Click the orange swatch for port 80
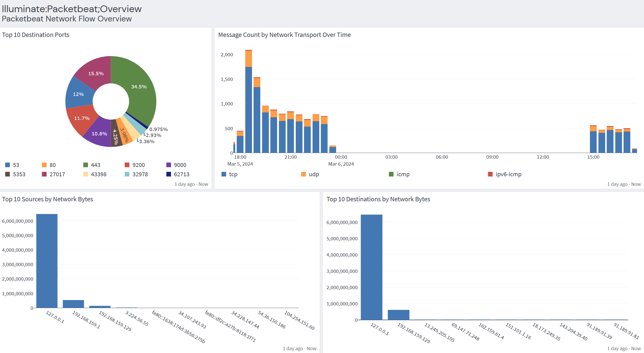Image resolution: width=644 pixels, height=353 pixels. click(x=44, y=165)
